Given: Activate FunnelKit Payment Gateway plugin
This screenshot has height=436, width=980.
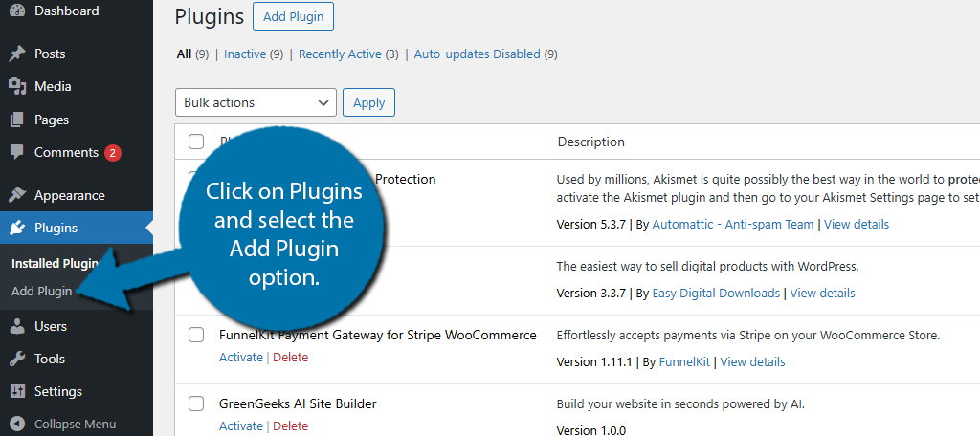Looking at the screenshot, I should click(x=241, y=358).
